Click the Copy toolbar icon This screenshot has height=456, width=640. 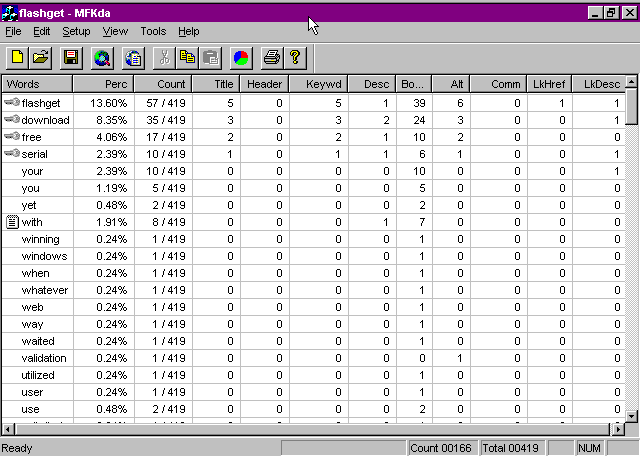coord(187,58)
